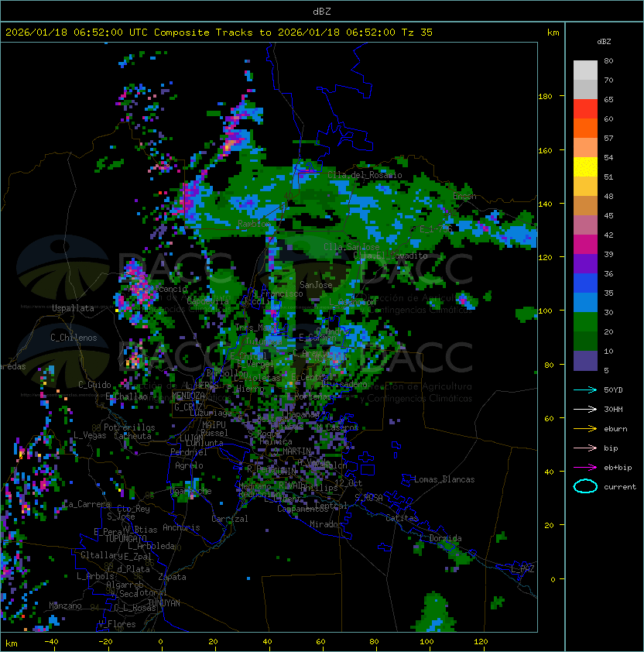Click the 'Potrerillos' place label
This screenshot has height=652, width=644.
[129, 427]
